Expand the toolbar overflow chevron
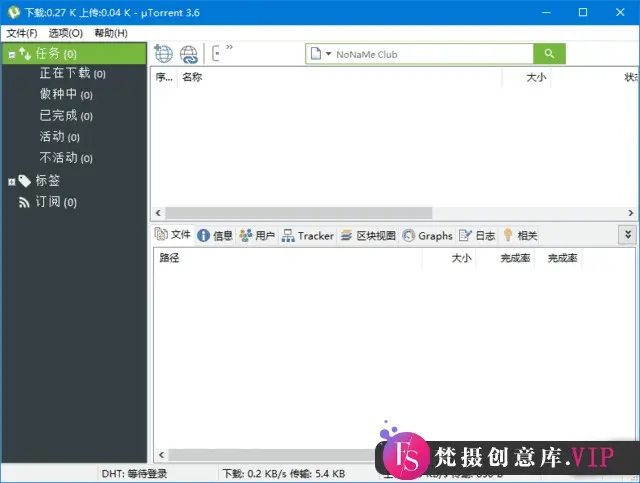The width and height of the screenshot is (640, 483). tap(229, 47)
